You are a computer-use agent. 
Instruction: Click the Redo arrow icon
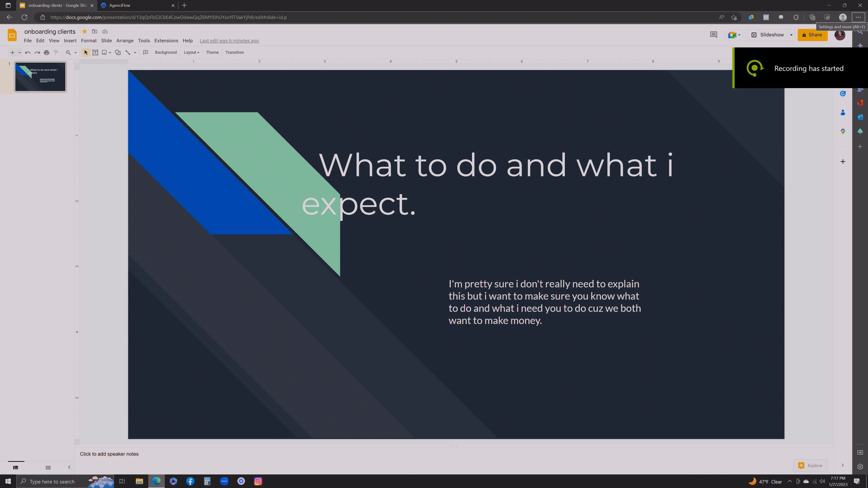(37, 52)
